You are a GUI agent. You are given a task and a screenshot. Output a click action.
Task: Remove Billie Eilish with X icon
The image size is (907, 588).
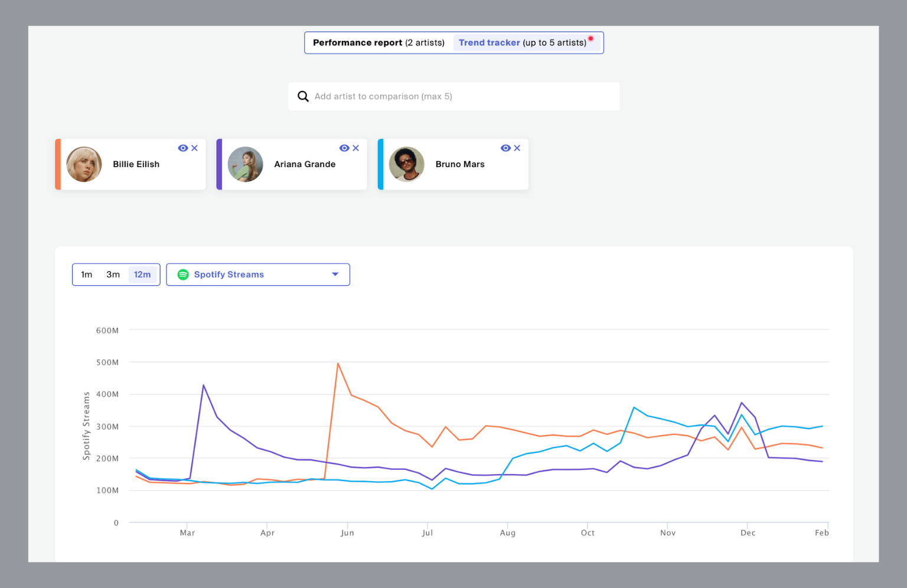click(194, 148)
